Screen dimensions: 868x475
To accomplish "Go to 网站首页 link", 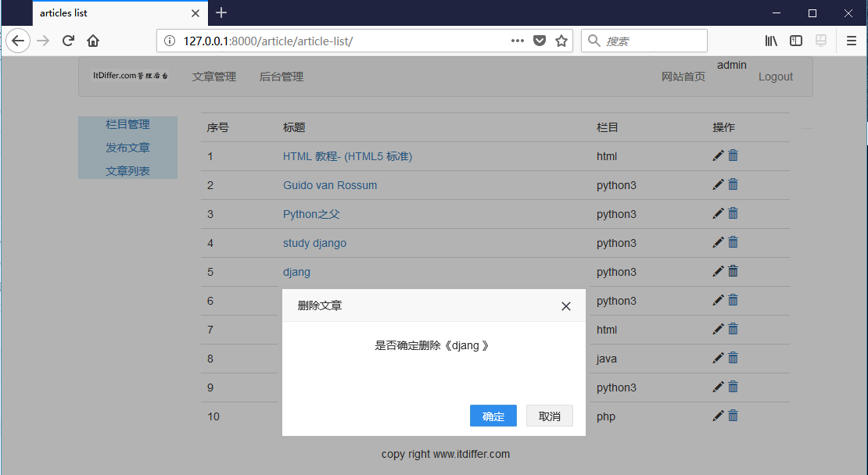I will (683, 77).
